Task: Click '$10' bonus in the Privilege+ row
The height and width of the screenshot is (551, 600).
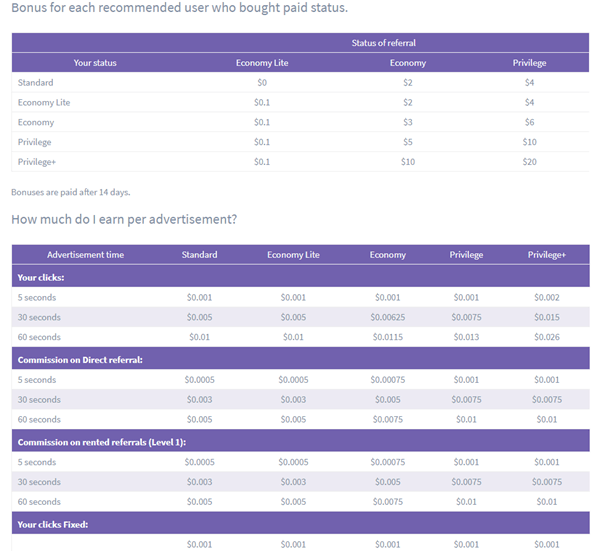Action: coord(408,162)
